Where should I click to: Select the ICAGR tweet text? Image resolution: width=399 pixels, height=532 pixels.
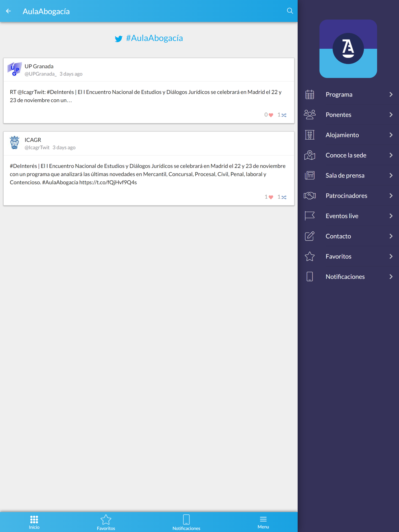(148, 174)
